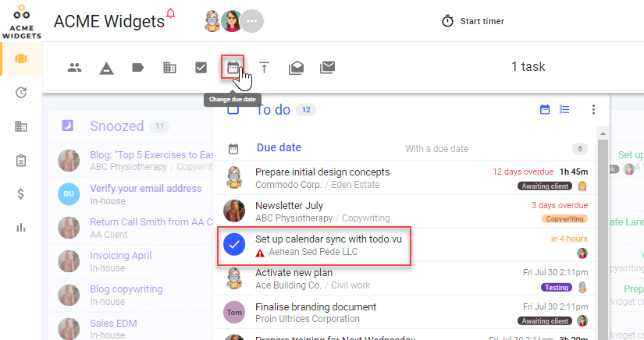Open the notification bell next to ACME Widgets
Screen dimensions: 644x340
[171, 13]
